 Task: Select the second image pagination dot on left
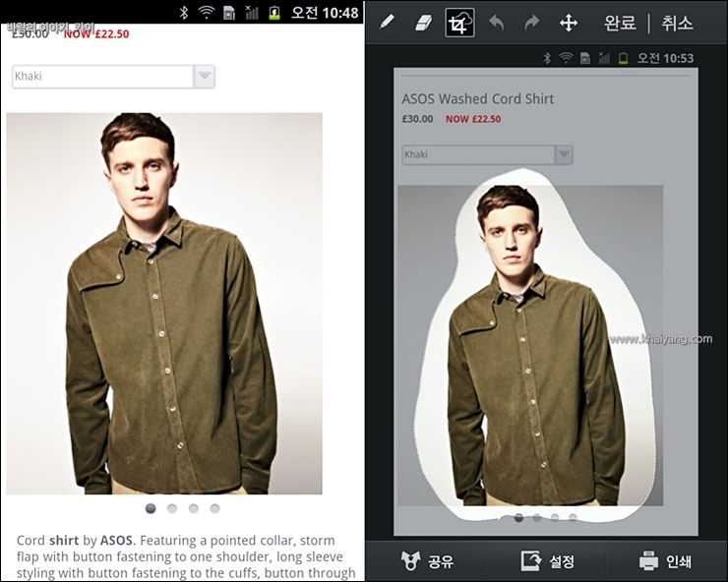coord(172,508)
